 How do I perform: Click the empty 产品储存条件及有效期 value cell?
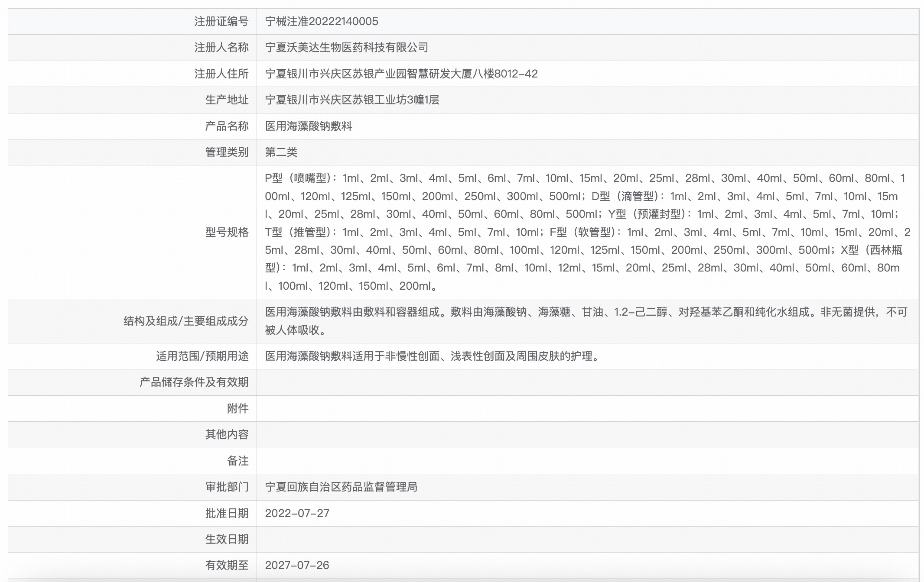coord(587,382)
